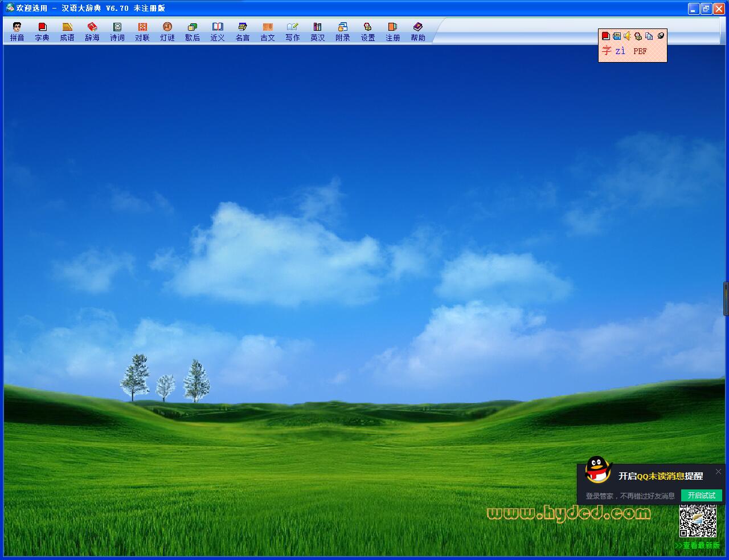
Task: Open the 拼音 (Pinyin) tool
Action: pyautogui.click(x=17, y=31)
